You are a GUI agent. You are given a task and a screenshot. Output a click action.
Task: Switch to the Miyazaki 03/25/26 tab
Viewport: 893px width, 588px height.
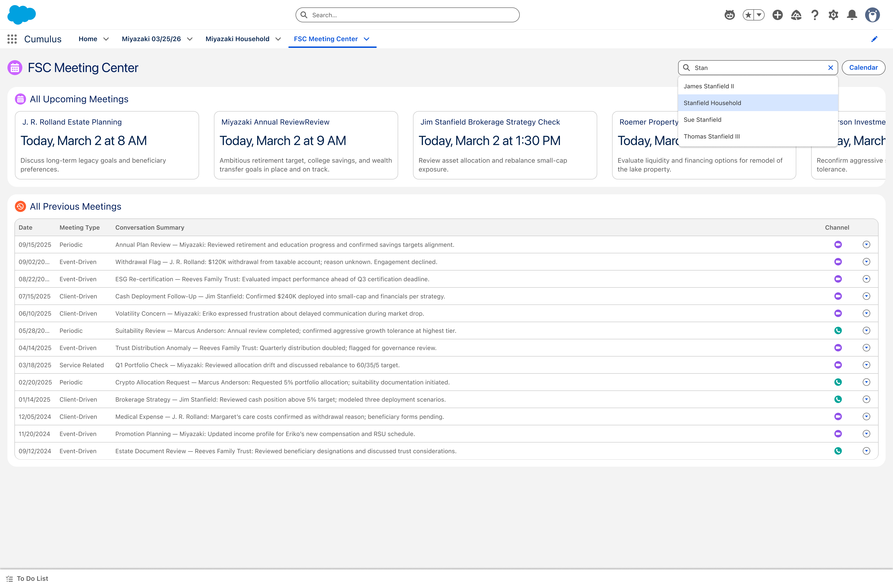[x=151, y=39]
